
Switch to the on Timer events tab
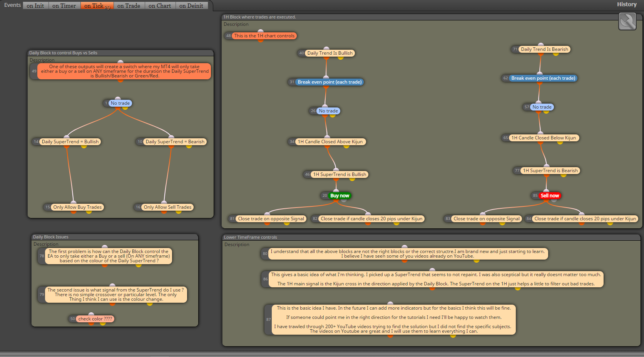click(64, 6)
